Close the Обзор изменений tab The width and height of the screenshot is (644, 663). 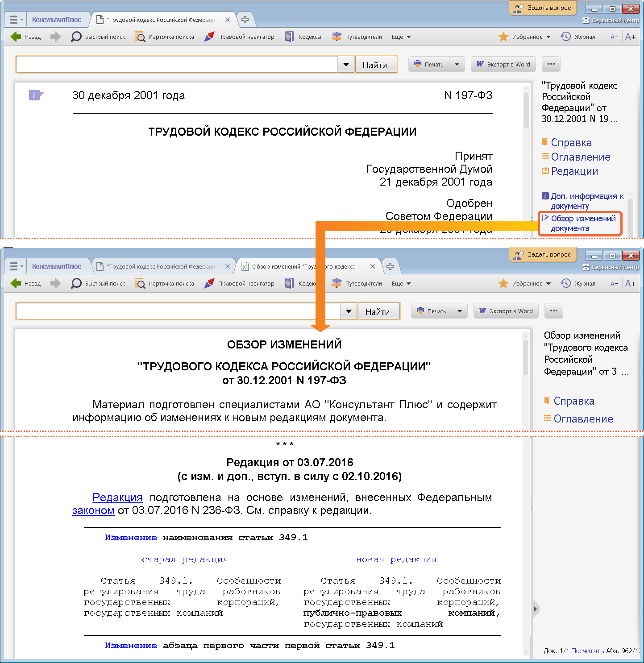373,266
